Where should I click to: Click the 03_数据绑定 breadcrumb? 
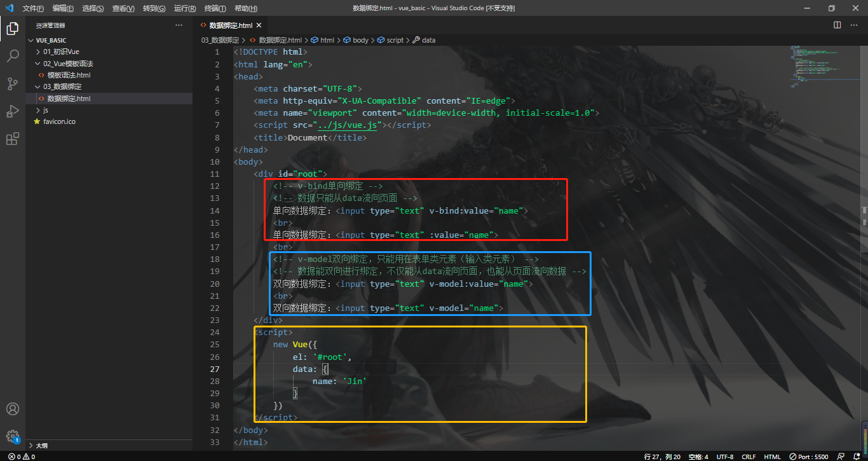click(x=220, y=40)
